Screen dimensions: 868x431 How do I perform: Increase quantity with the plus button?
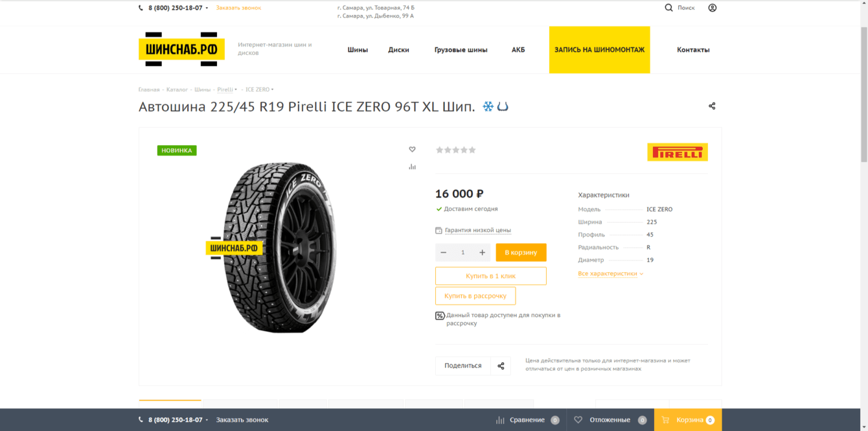[x=482, y=253]
